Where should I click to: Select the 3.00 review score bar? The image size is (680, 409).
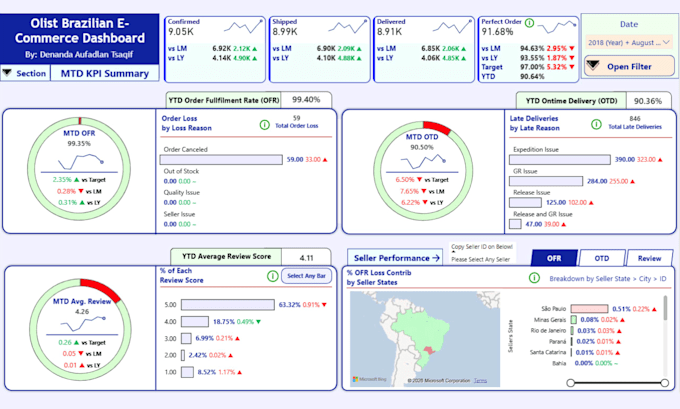[186, 338]
